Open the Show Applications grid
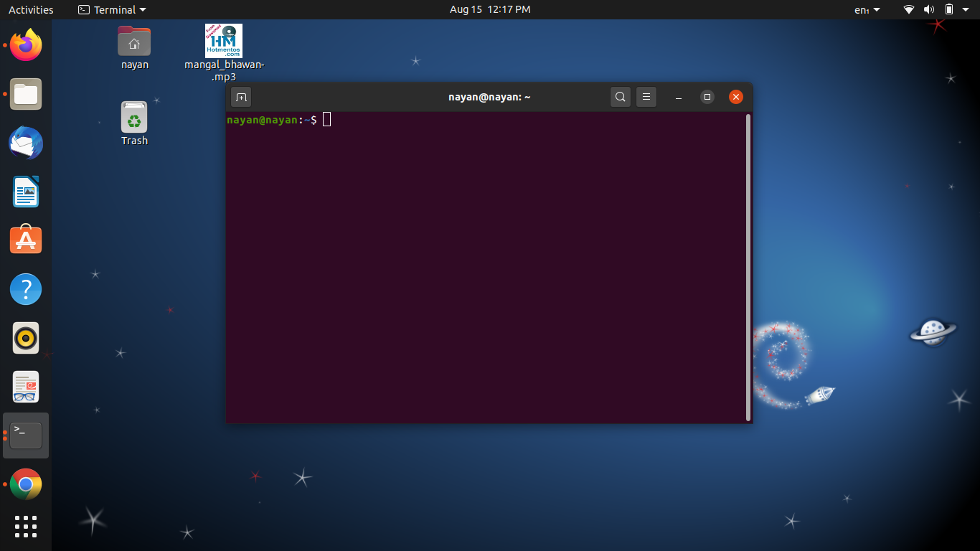This screenshot has width=980, height=551. pos(26,527)
